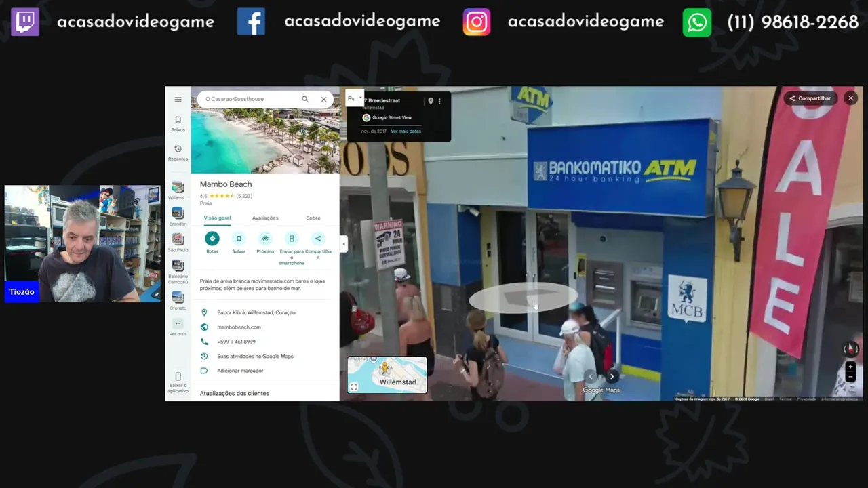Image resolution: width=868 pixels, height=488 pixels.
Task: Open the recent Brandon place in the sidebar
Action: 178,216
